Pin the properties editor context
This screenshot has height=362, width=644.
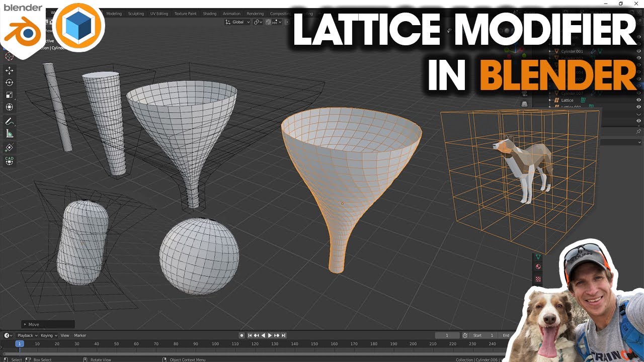click(x=638, y=131)
